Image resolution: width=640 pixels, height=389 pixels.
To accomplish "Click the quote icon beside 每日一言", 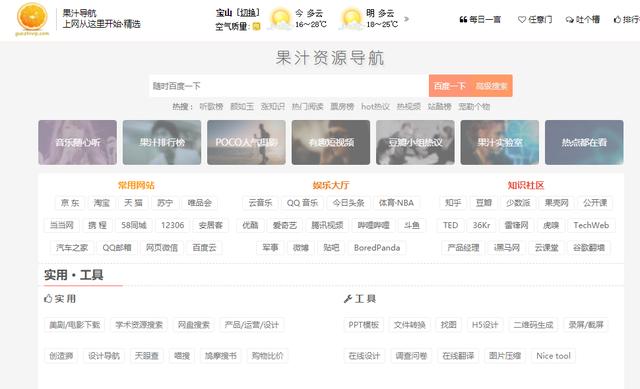I will point(463,19).
